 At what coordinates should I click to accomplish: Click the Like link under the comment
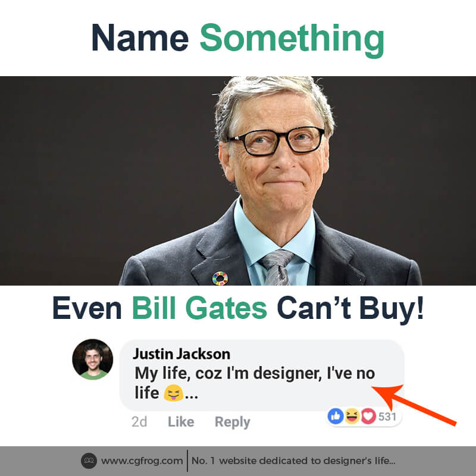[x=181, y=422]
